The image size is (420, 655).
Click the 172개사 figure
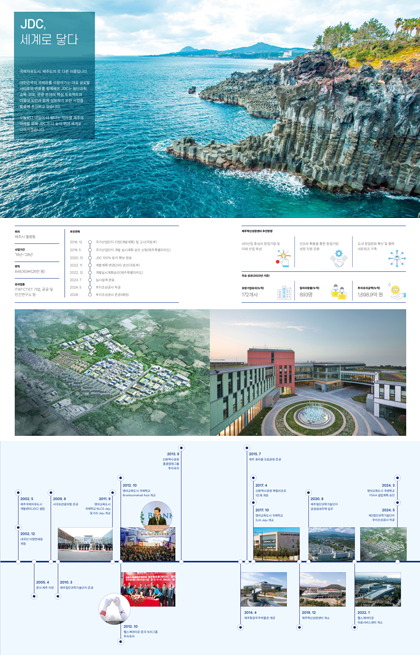click(x=250, y=294)
